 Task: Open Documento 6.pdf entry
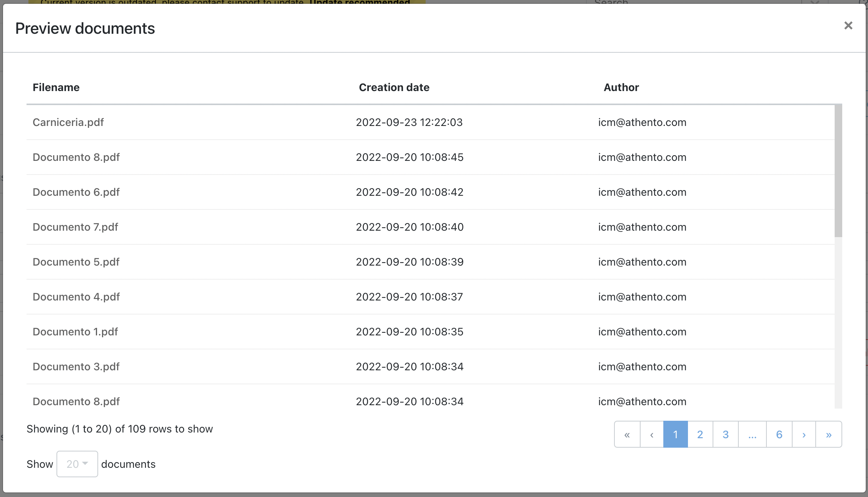pyautogui.click(x=76, y=192)
